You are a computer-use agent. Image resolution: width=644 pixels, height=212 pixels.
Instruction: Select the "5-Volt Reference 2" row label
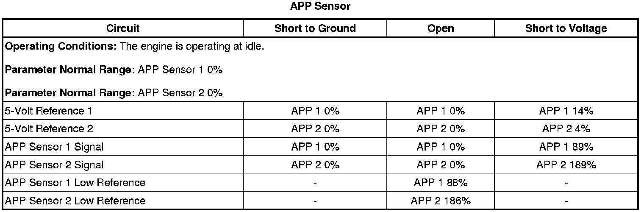49,129
